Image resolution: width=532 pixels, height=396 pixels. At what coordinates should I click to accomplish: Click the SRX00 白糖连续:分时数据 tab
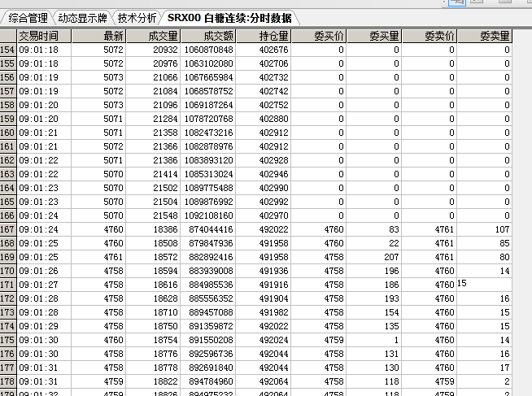tap(229, 17)
